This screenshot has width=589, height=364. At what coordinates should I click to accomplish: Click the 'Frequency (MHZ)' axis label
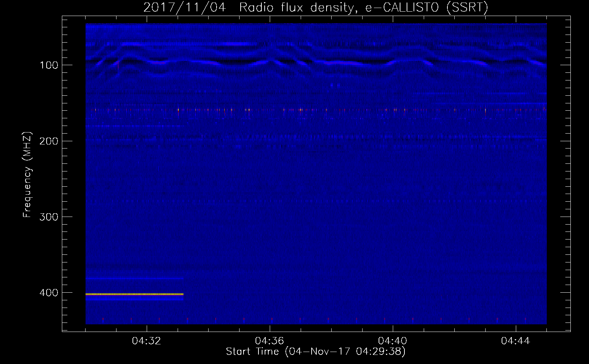click(x=27, y=175)
